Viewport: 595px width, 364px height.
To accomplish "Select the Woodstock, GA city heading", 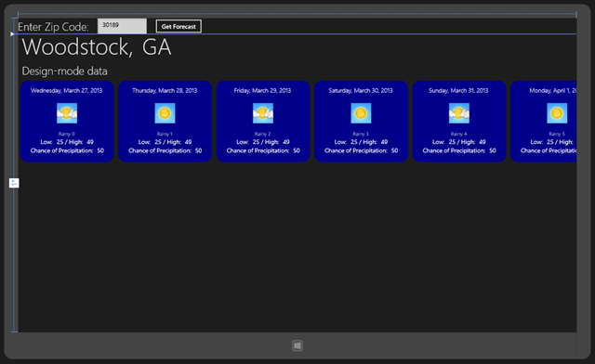I will point(97,47).
